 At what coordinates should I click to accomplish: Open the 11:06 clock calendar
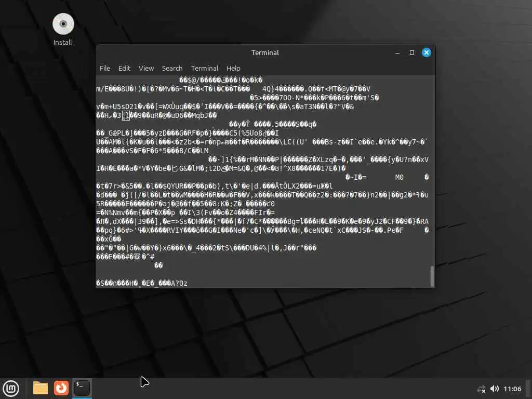coord(512,389)
